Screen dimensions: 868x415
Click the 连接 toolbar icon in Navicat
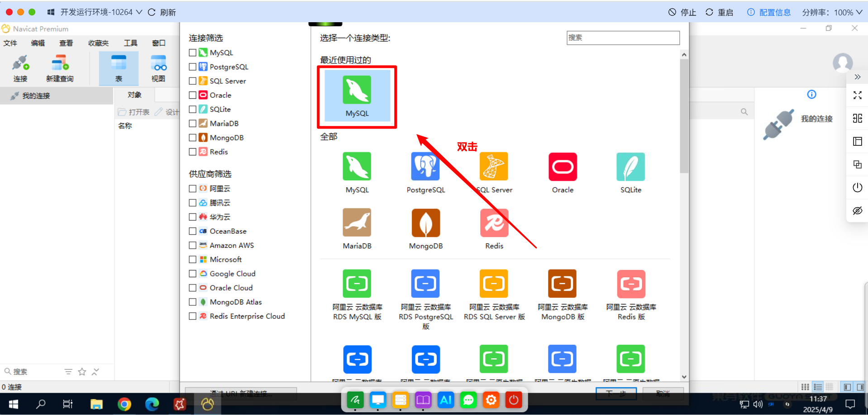(20, 68)
